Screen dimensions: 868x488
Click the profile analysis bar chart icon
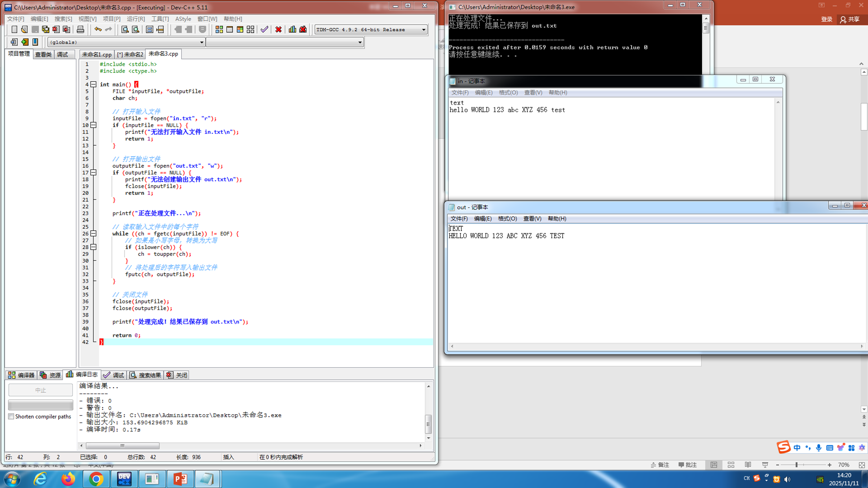pos(292,30)
